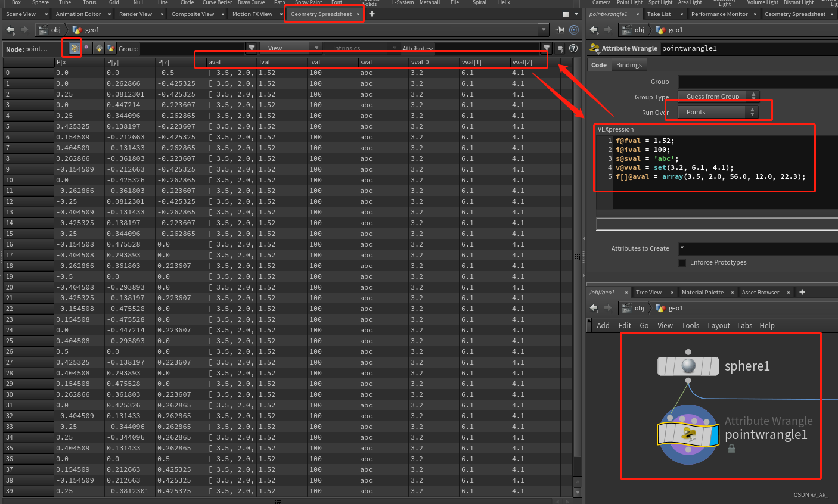Open the Tools menu in the network pane

coord(690,325)
